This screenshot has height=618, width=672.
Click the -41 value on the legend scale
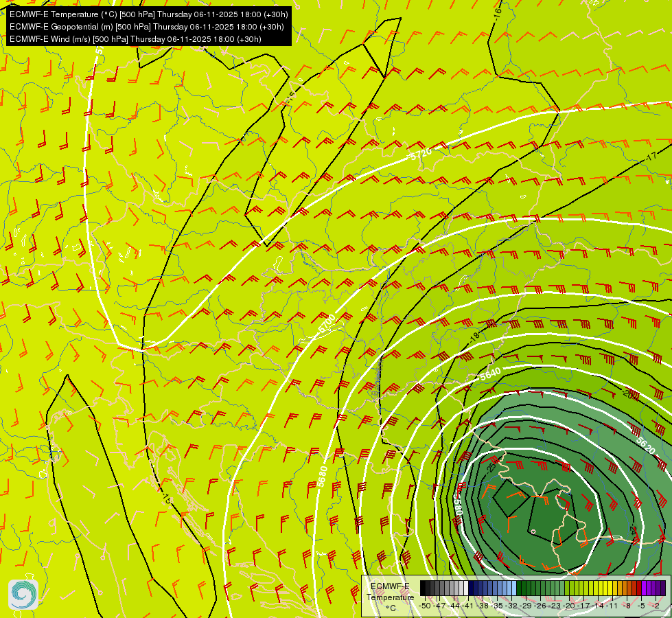pos(467,606)
